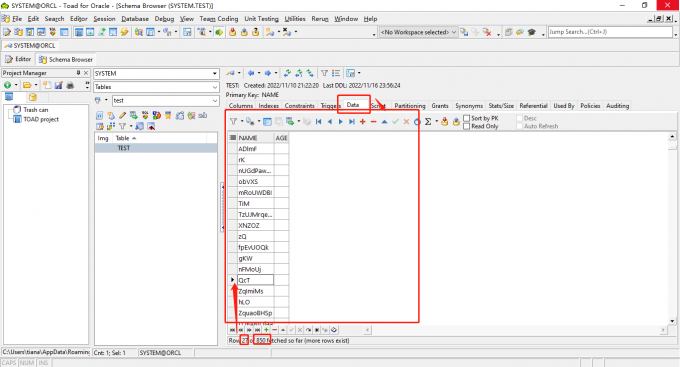680x367 pixels.
Task: Go to previous record in data grid toolbar
Action: [x=330, y=121]
